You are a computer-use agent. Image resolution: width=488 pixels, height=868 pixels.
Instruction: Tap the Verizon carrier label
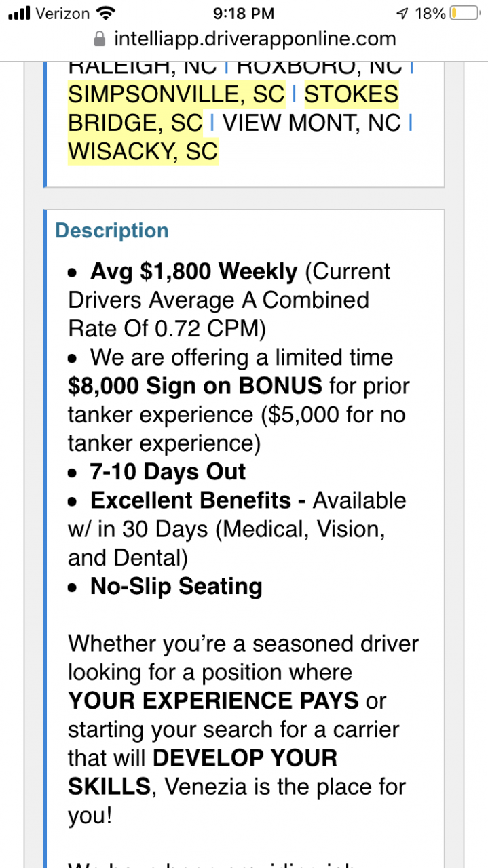pyautogui.click(x=62, y=14)
